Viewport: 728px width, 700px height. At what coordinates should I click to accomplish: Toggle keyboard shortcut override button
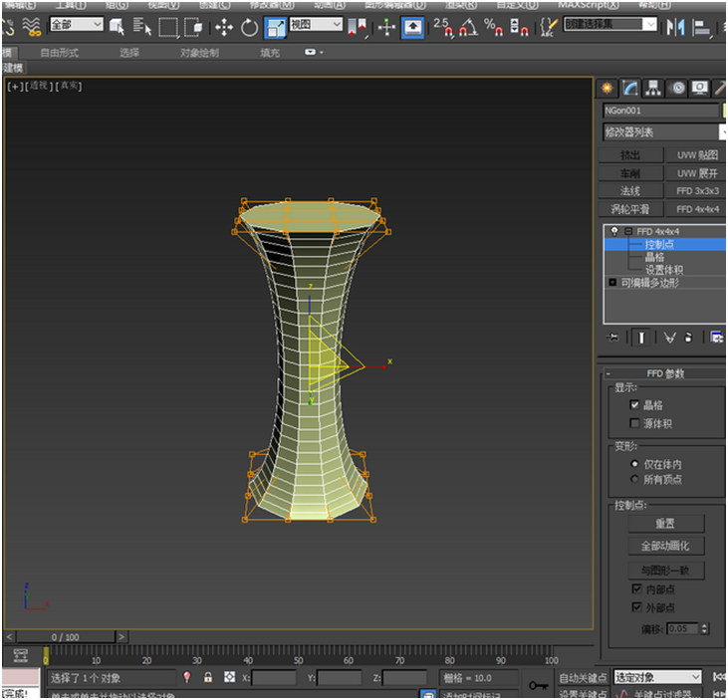pyautogui.click(x=412, y=28)
